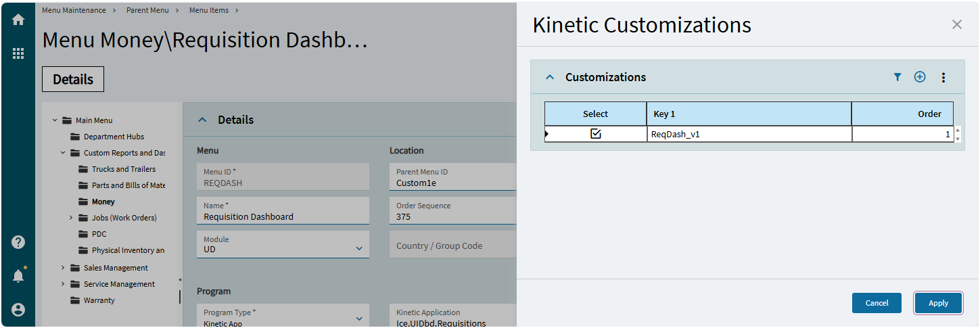Select Trucks and Trailers folder in tree
Screen dimensions: 980x328
click(x=123, y=169)
